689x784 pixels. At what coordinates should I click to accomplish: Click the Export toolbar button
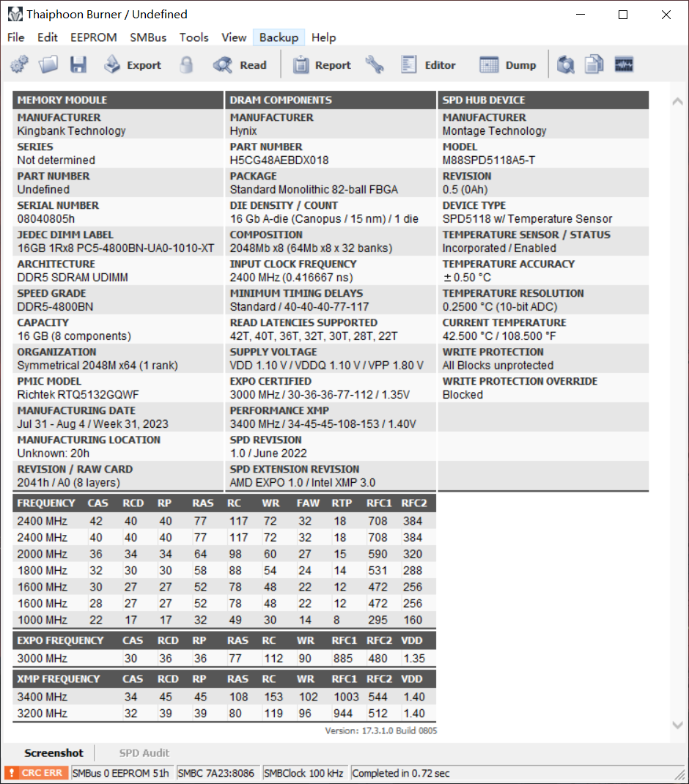coord(133,64)
